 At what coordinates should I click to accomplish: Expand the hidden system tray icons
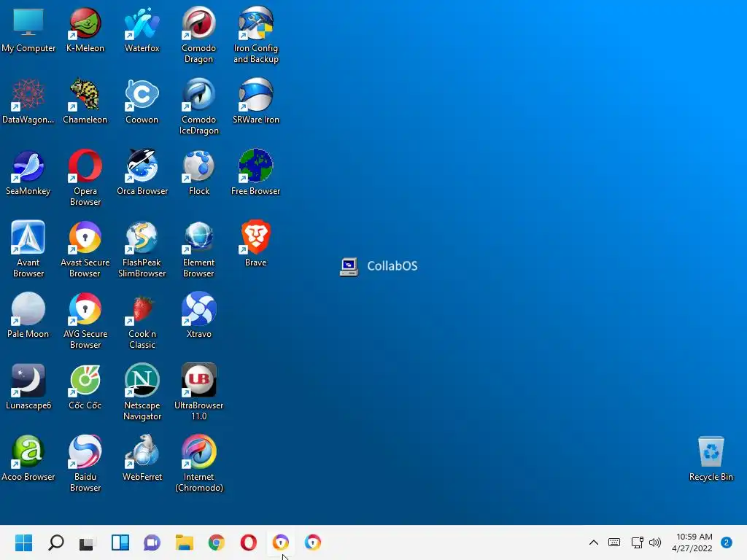click(x=594, y=542)
